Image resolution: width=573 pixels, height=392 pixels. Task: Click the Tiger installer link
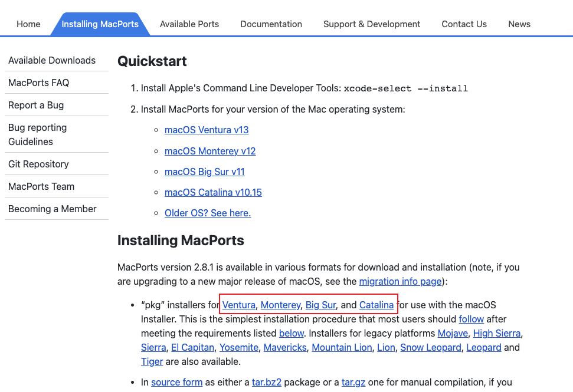(x=152, y=362)
